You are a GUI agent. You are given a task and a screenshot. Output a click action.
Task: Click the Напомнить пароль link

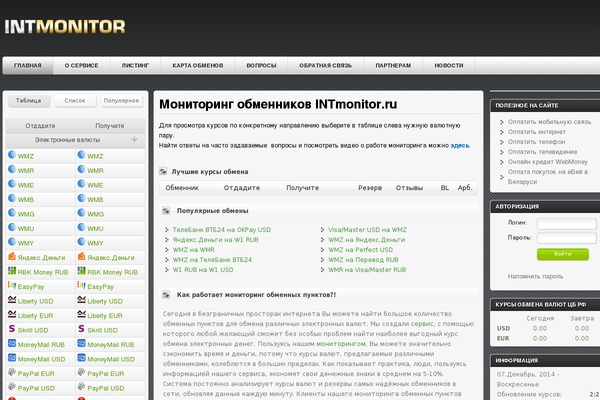535,276
